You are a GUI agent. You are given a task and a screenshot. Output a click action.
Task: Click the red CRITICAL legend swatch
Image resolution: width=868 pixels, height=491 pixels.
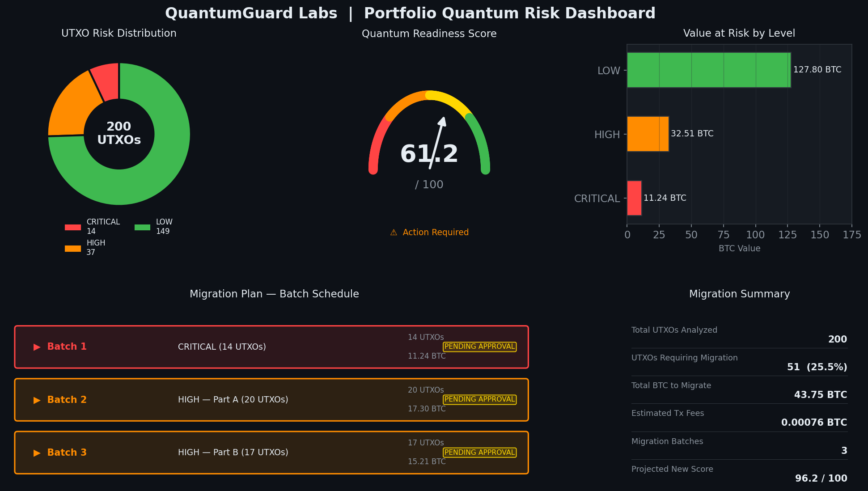click(x=72, y=227)
